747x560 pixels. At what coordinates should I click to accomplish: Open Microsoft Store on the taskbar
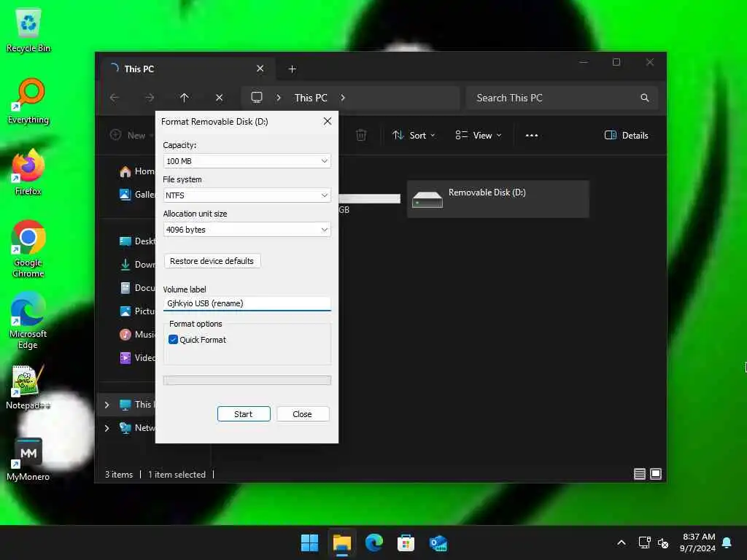pyautogui.click(x=406, y=542)
